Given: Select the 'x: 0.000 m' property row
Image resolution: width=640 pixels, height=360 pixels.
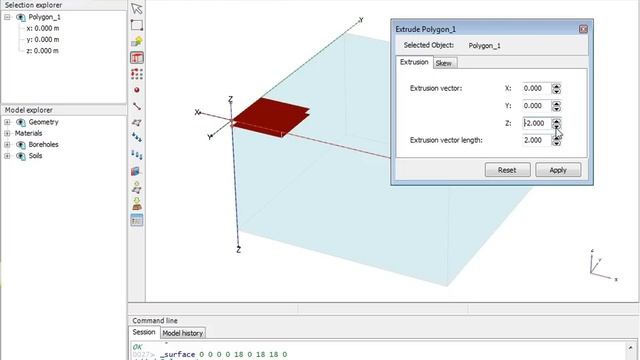Looking at the screenshot, I should pos(43,29).
